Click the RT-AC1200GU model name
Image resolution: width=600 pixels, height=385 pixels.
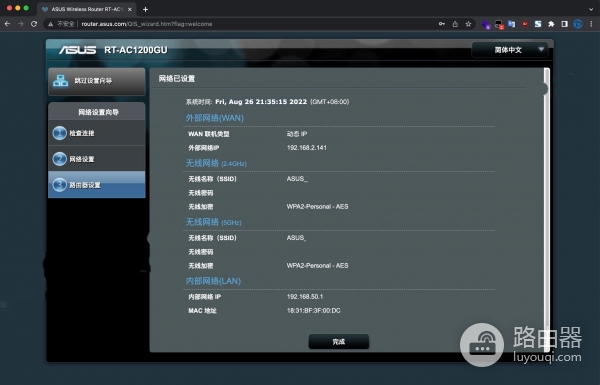(136, 50)
